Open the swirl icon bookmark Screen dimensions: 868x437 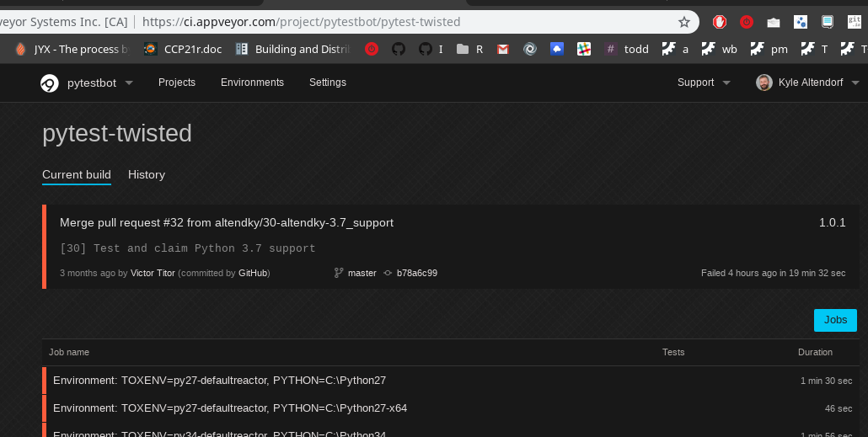coord(530,49)
